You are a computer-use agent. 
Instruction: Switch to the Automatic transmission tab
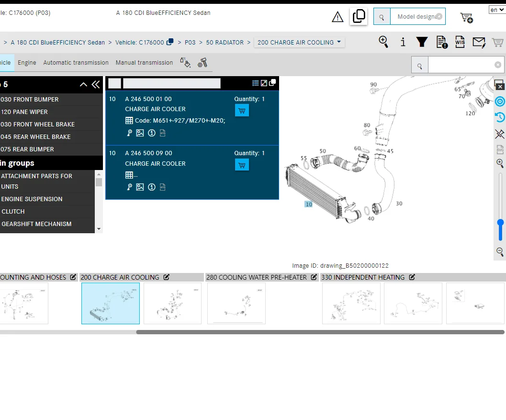tap(76, 63)
